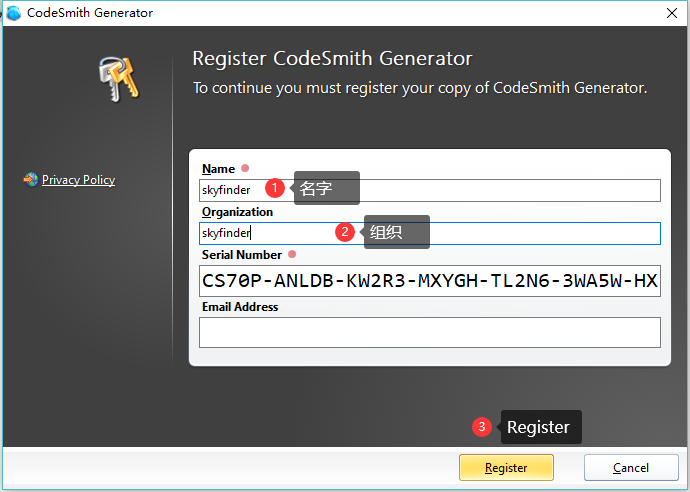Screen dimensions: 690x492
Task: Click the Cancel button
Action: point(631,467)
